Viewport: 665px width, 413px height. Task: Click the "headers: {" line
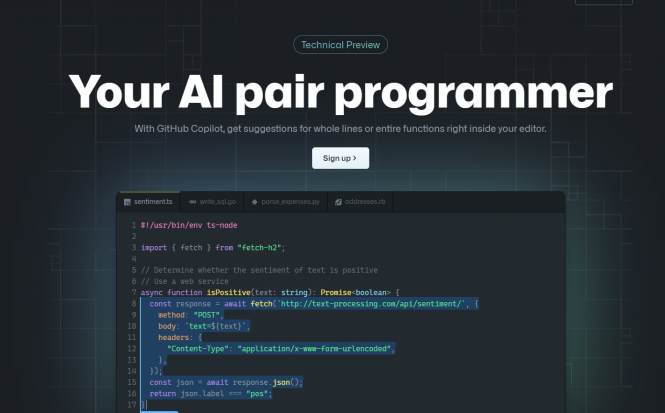pos(180,338)
